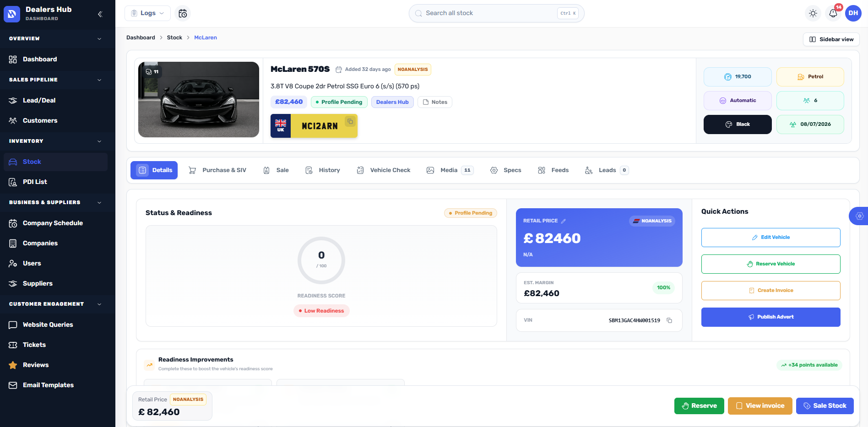This screenshot has height=427, width=868.
Task: Switch to the Vehicle Check tab
Action: point(384,170)
